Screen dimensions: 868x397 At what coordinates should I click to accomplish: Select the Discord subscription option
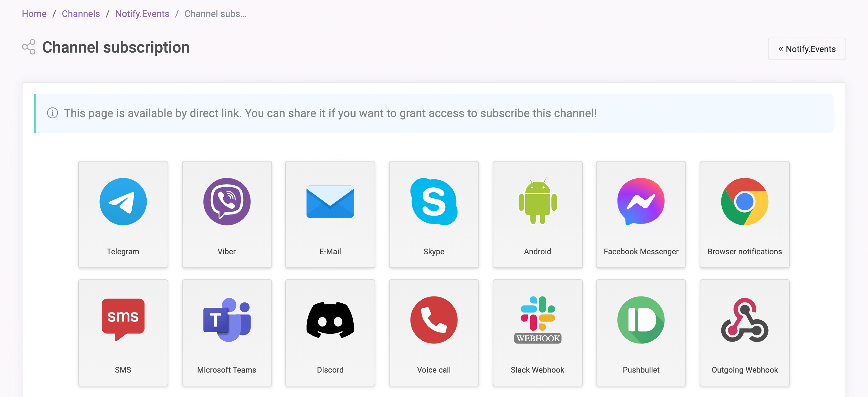330,333
